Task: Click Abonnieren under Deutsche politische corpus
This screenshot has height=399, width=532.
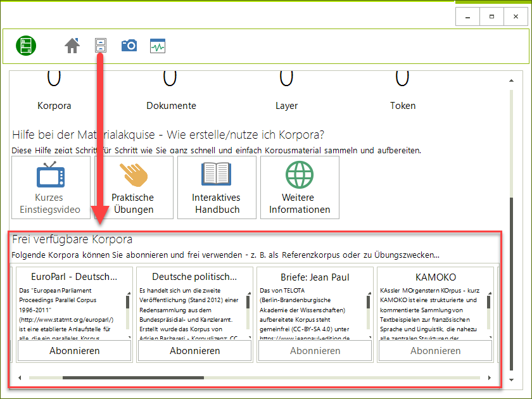Action: tap(194, 351)
